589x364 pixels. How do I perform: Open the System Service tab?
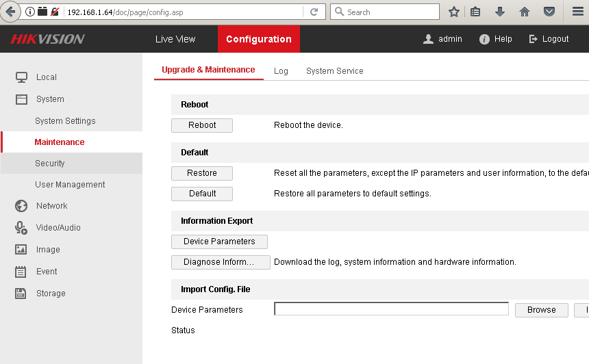pyautogui.click(x=334, y=71)
